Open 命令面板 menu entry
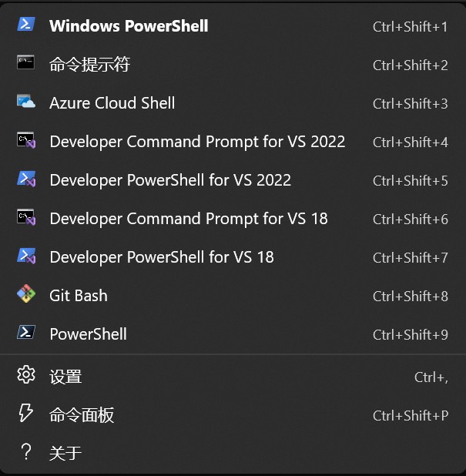Image resolution: width=466 pixels, height=476 pixels. point(233,415)
